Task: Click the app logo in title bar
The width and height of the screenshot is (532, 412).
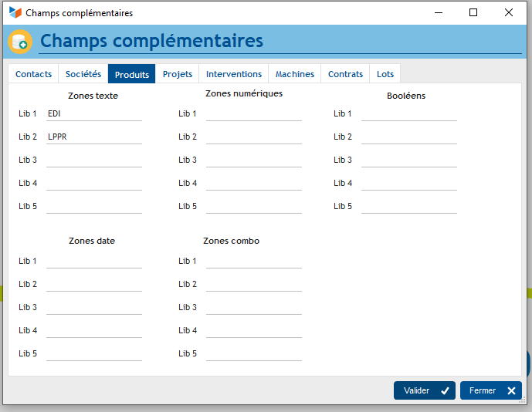Action: click(15, 12)
